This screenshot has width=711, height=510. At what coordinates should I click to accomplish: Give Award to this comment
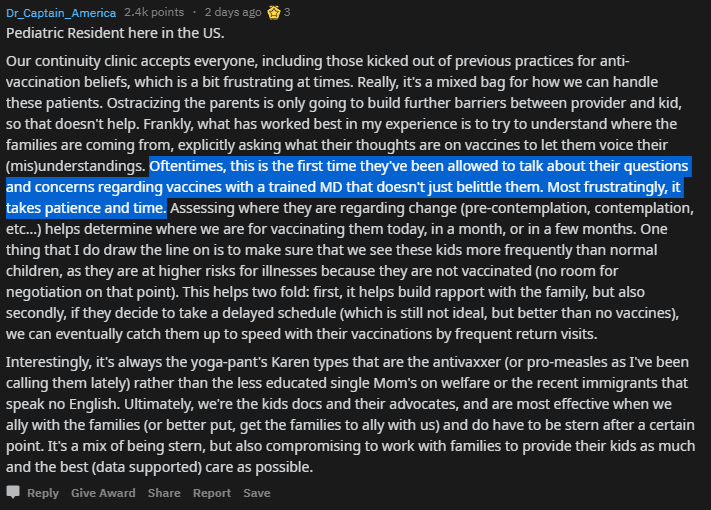103,493
